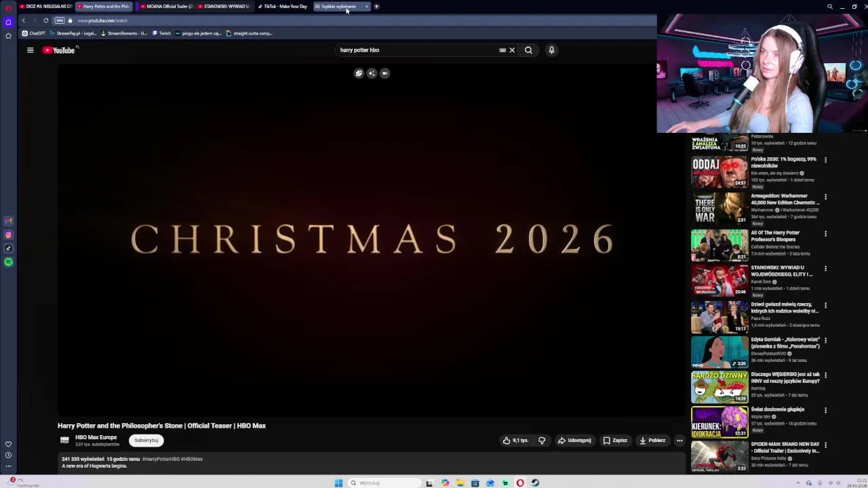868x488 pixels.
Task: Open options menu for STANOWSKI: WYWIAD video
Action: pyautogui.click(x=825, y=268)
